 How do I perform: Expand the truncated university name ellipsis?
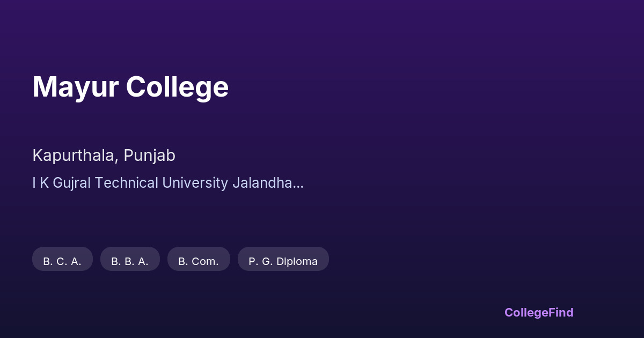[x=299, y=183]
